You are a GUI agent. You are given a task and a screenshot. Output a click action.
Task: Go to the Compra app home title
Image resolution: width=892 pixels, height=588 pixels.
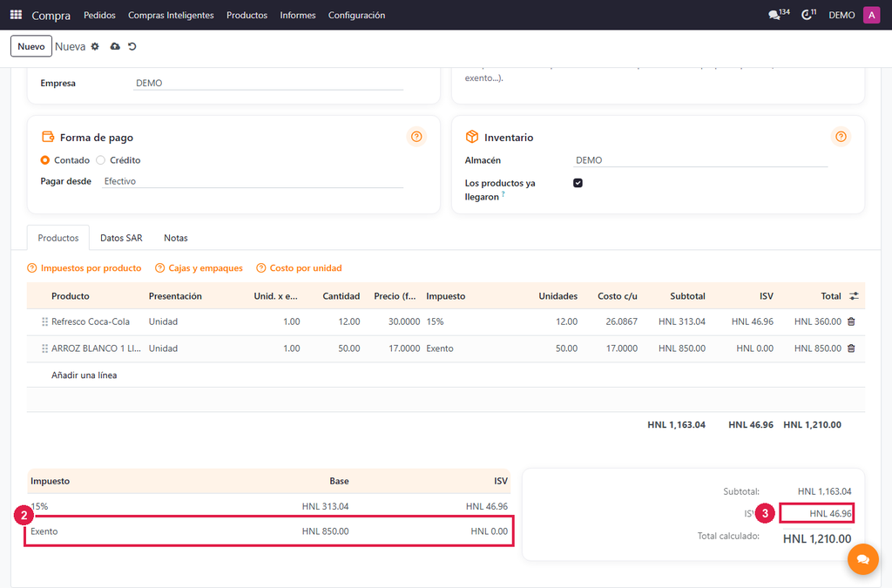51,16
